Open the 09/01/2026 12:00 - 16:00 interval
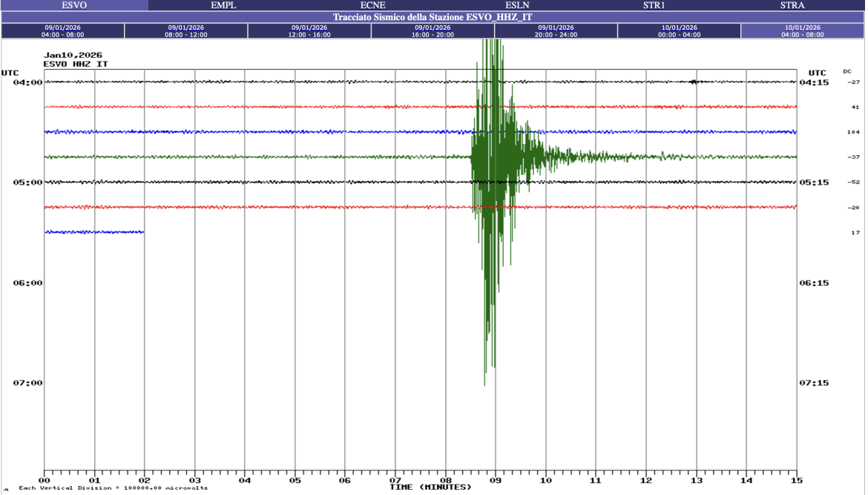This screenshot has width=868, height=495. click(x=309, y=30)
